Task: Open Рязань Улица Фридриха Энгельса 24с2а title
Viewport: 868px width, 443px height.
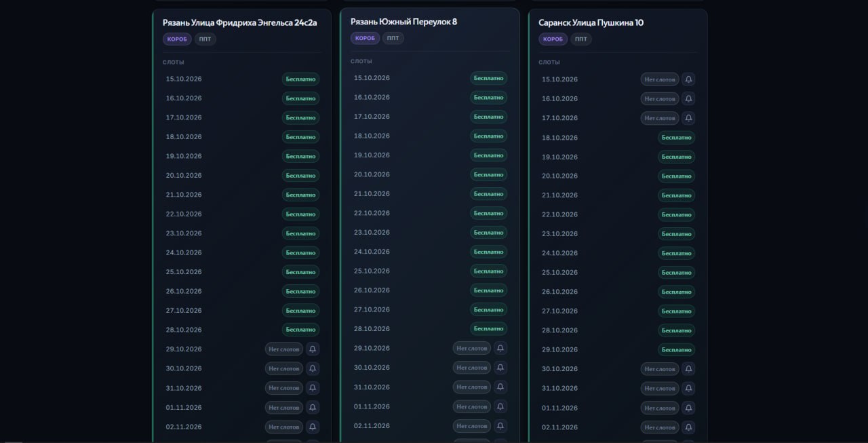Action: coord(240,22)
